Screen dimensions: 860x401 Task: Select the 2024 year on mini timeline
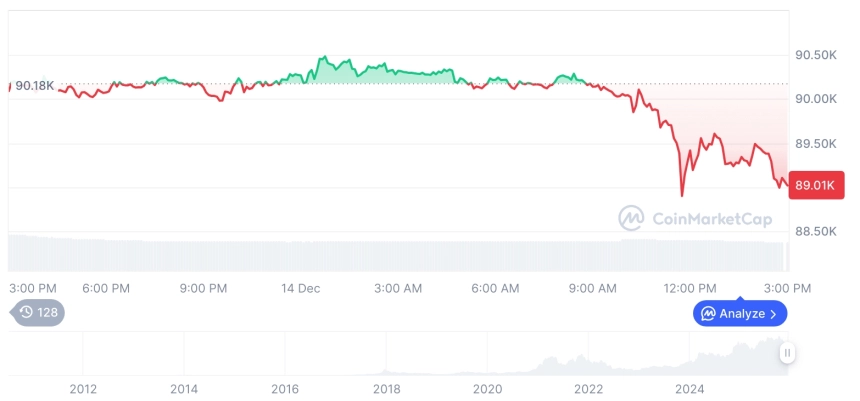[x=689, y=388]
